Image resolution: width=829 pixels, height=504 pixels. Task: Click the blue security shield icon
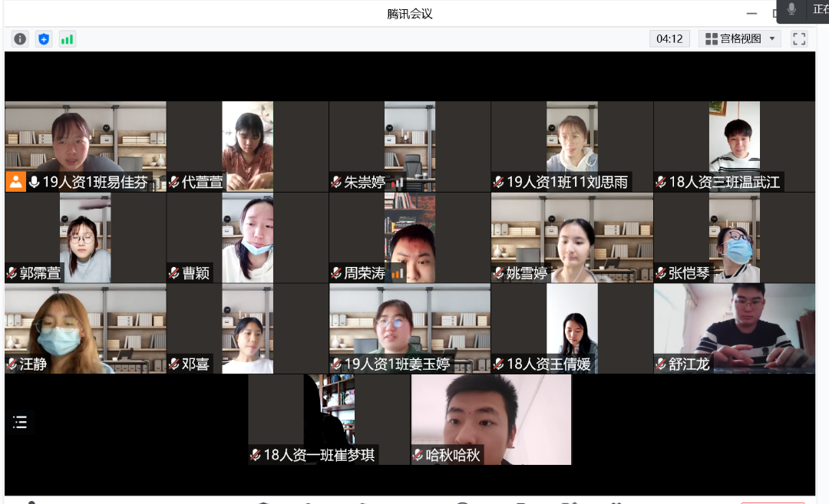44,39
